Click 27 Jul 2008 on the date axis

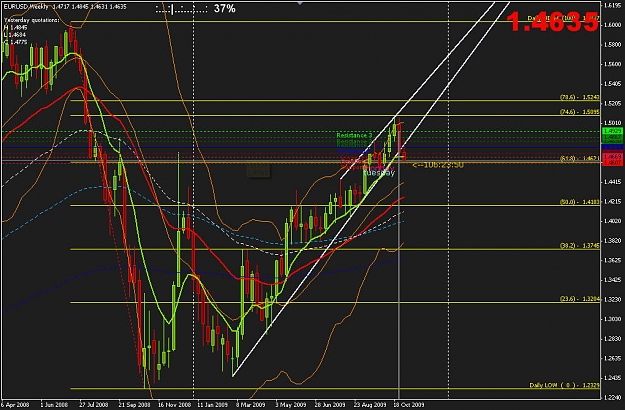[93, 405]
